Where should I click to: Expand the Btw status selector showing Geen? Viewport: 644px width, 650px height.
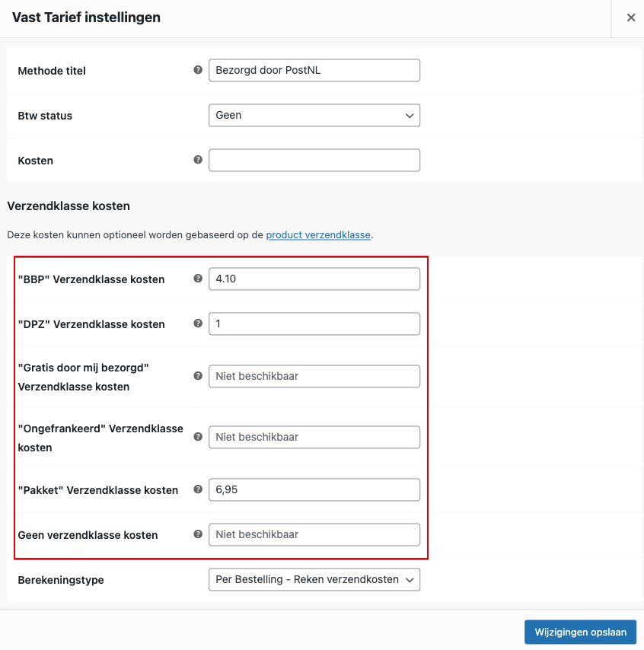(314, 115)
